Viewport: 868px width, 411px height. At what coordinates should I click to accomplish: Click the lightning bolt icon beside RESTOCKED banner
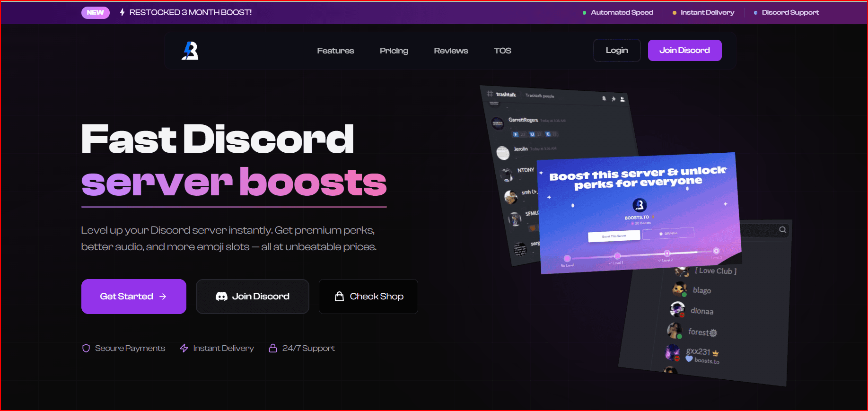tap(122, 12)
